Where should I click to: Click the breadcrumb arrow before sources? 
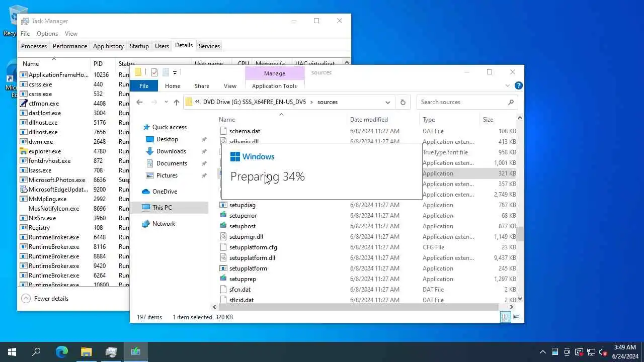[312, 102]
